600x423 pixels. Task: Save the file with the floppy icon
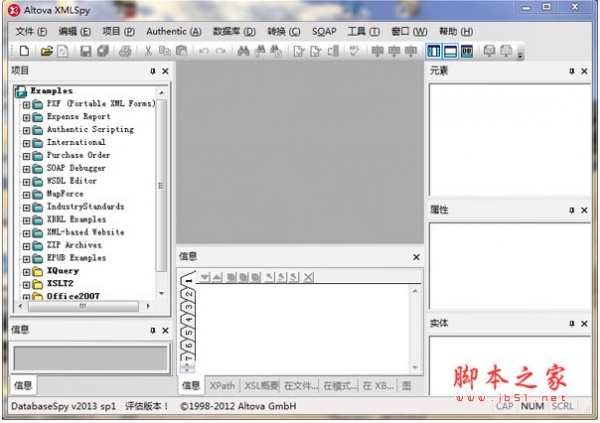85,51
